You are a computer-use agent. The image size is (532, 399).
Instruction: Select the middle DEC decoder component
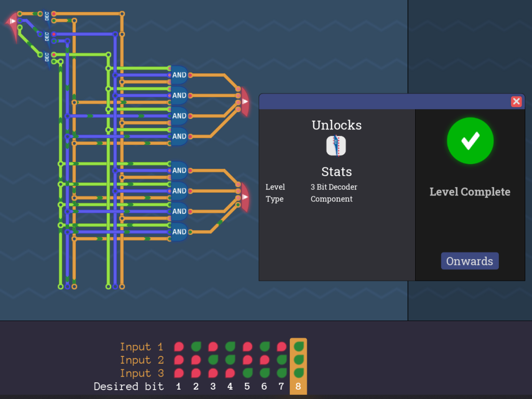pos(46,35)
